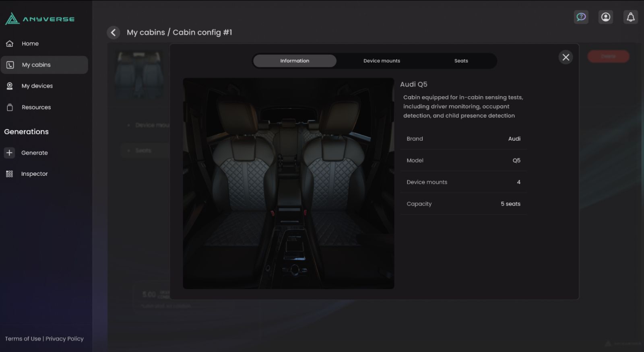The height and width of the screenshot is (352, 644).
Task: Open the help chat icon
Action: pos(581,17)
